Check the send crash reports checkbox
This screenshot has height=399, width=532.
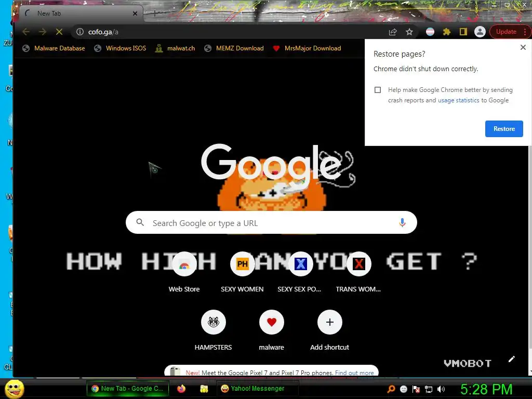click(378, 90)
